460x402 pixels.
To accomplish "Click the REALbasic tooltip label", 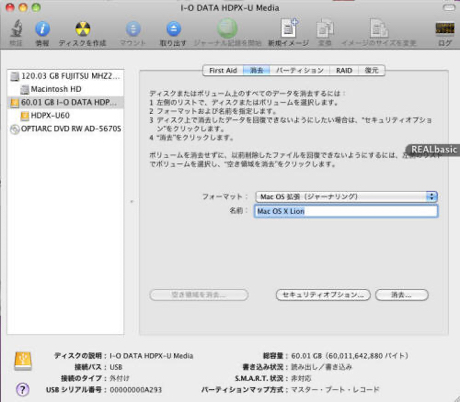I will click(x=434, y=149).
